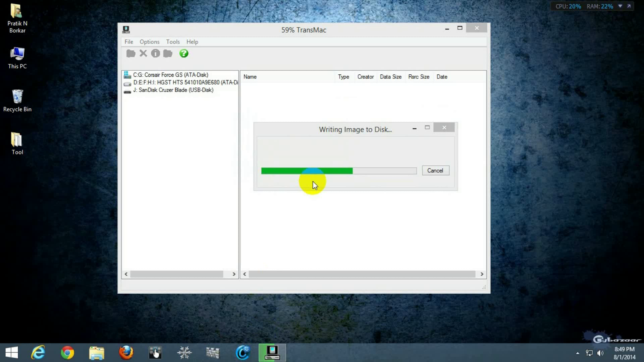Click the snowflake app taskbar icon
The width and height of the screenshot is (644, 362).
point(184,353)
